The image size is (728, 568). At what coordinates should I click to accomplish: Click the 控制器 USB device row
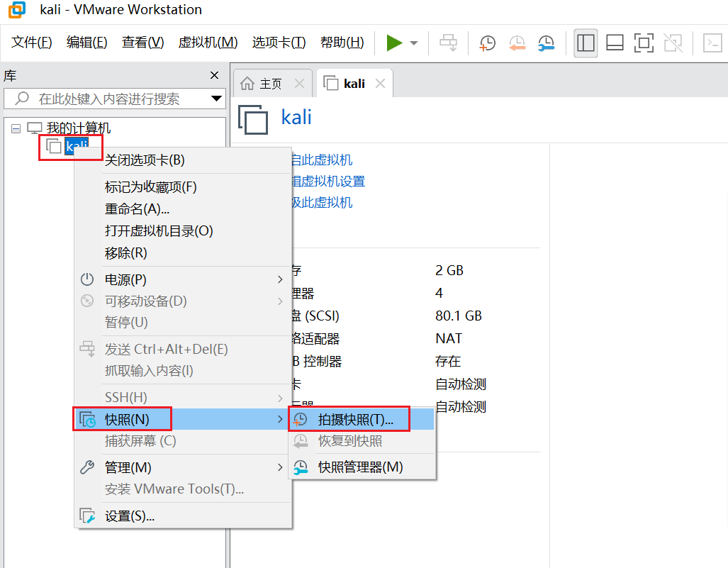point(317,362)
